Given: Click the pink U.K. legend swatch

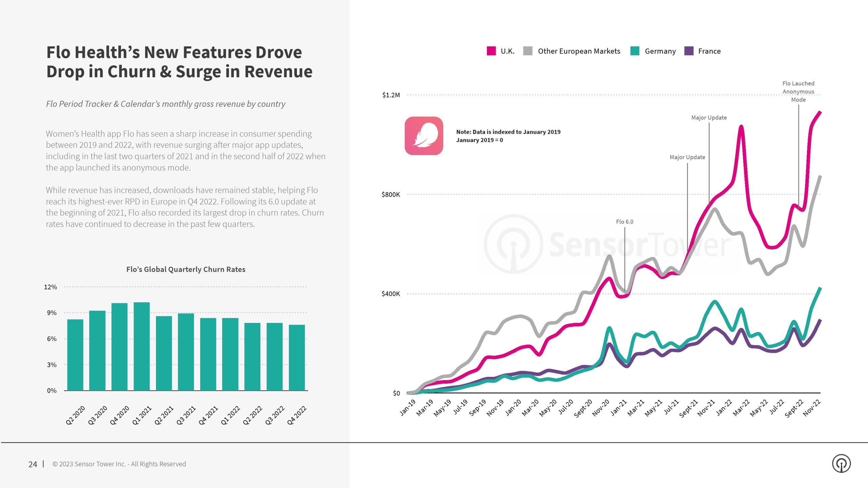Looking at the screenshot, I should click(x=491, y=51).
